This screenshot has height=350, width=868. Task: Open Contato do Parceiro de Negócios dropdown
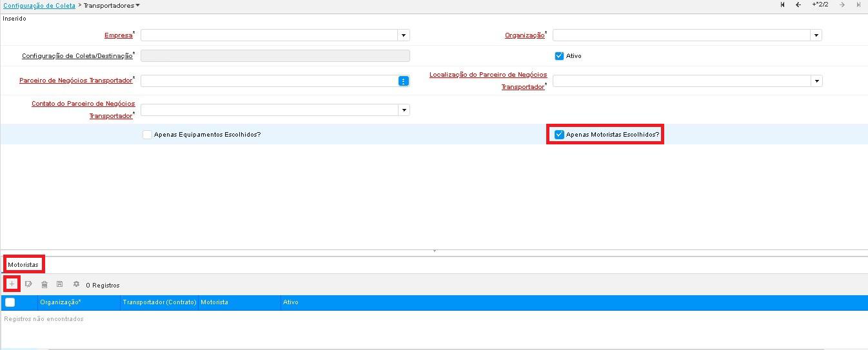[x=404, y=110]
